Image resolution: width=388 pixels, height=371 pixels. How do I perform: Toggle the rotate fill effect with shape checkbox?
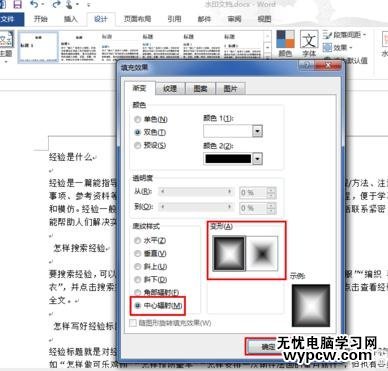[133, 323]
